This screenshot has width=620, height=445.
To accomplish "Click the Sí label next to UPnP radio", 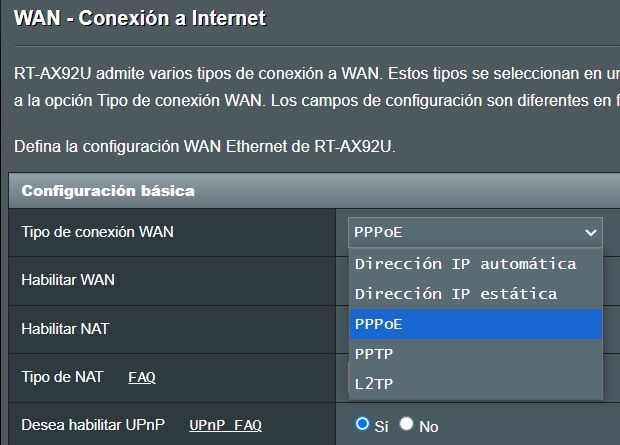I will [x=381, y=426].
